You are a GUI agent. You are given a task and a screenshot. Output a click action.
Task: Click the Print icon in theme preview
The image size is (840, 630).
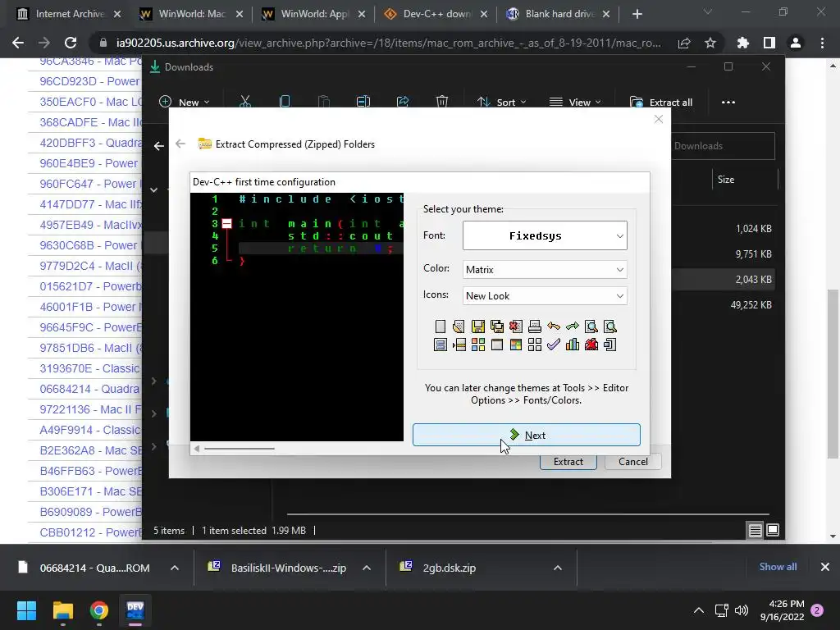pos(535,326)
